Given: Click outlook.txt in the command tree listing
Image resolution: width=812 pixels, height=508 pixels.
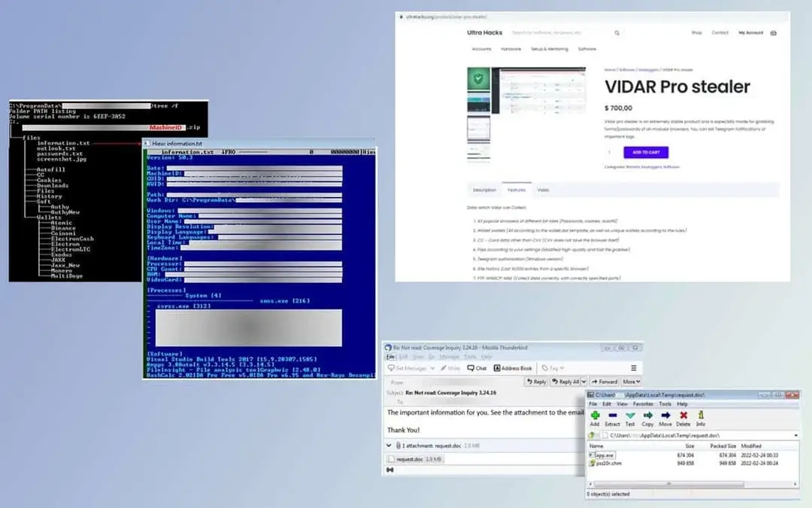Looking at the screenshot, I should pos(56,149).
